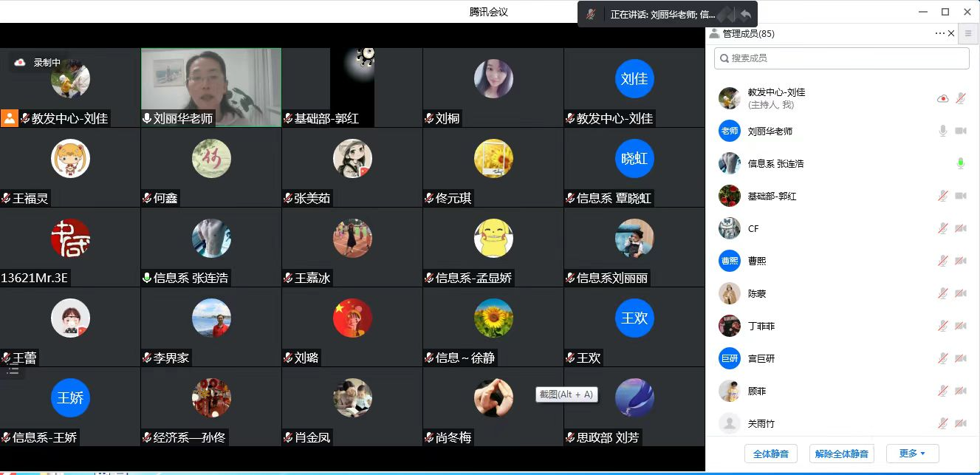The image size is (980, 475).
Task: Click the camera icon for 刘丽华老师
Action: pos(961,131)
